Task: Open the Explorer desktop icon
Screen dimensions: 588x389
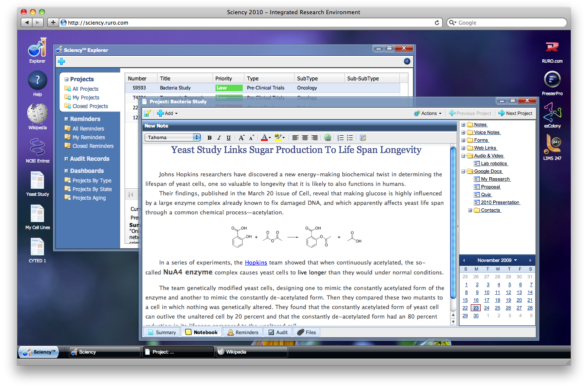Action: (x=37, y=51)
